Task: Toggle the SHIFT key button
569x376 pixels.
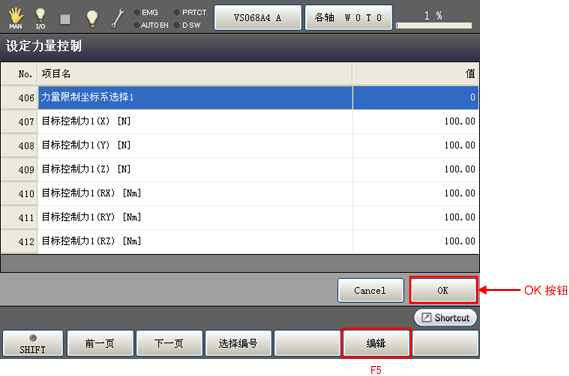Action: click(x=33, y=343)
